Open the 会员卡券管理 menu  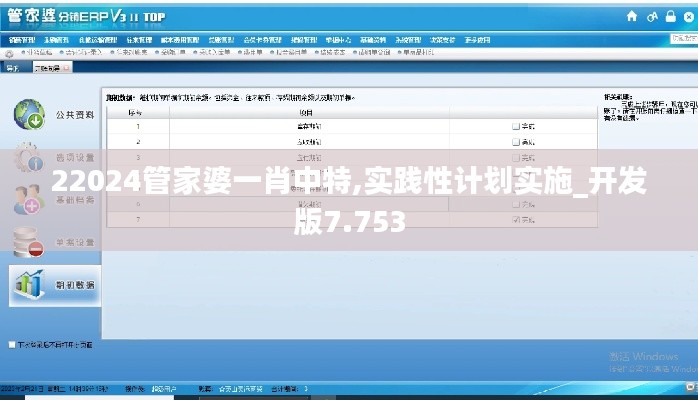click(x=263, y=40)
